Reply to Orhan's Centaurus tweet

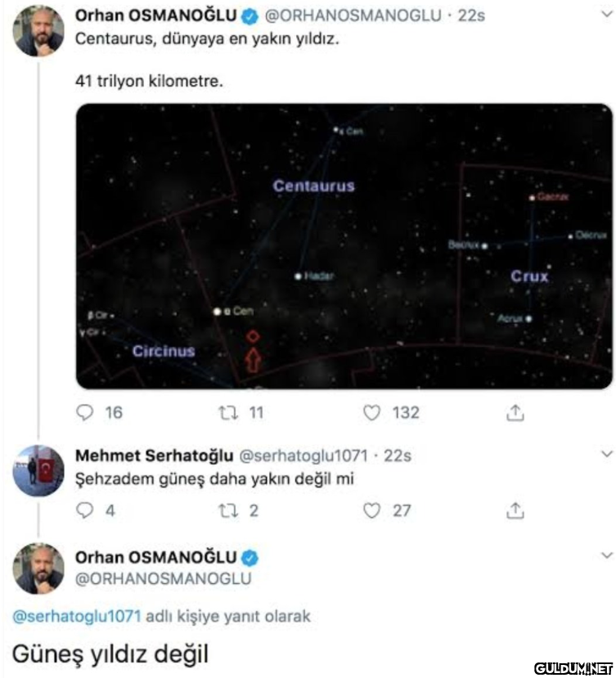(x=84, y=412)
